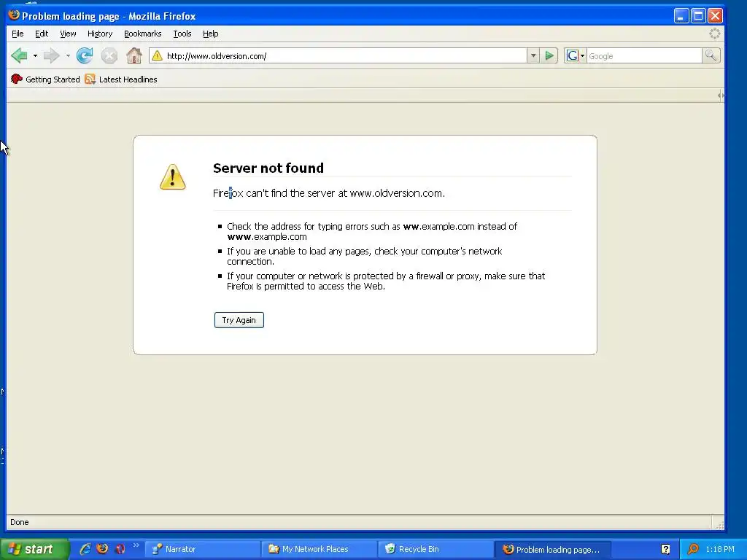Image resolution: width=747 pixels, height=560 pixels.
Task: Maximize the Firefox window
Action: (x=698, y=16)
